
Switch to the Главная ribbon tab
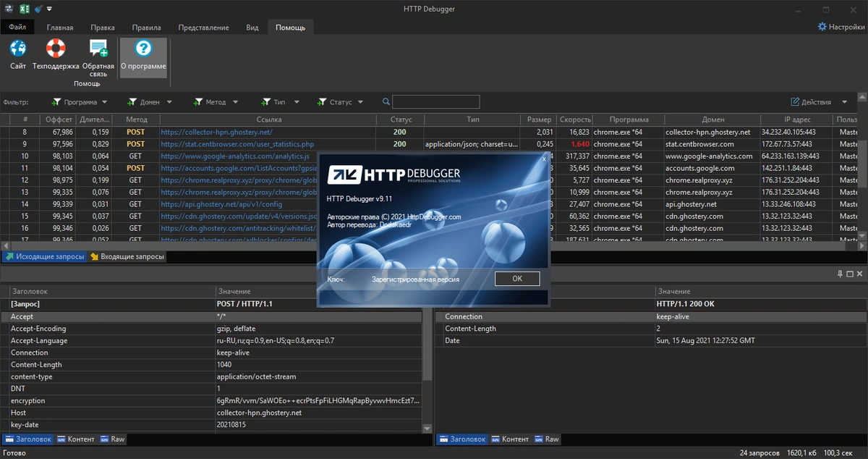(x=60, y=28)
